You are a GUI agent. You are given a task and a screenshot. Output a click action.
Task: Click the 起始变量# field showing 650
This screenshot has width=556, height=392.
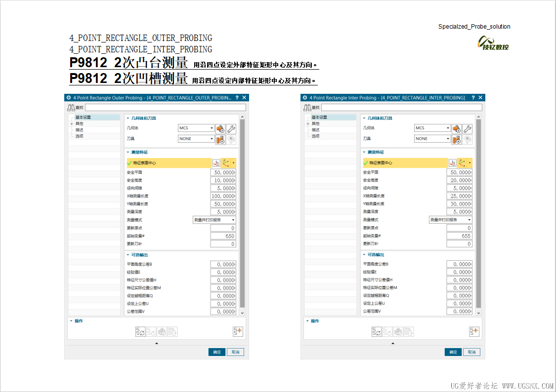tap(223, 236)
